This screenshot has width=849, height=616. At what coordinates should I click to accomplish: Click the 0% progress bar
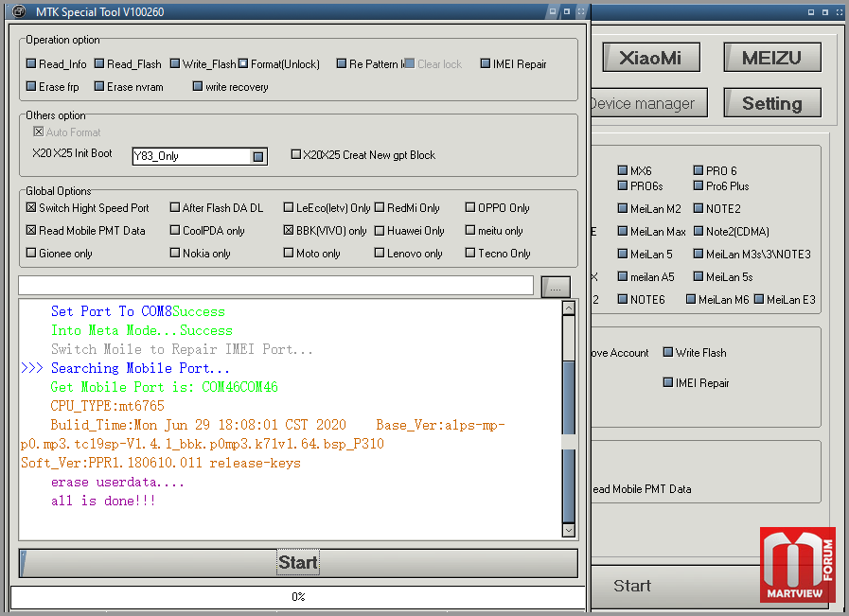[298, 597]
